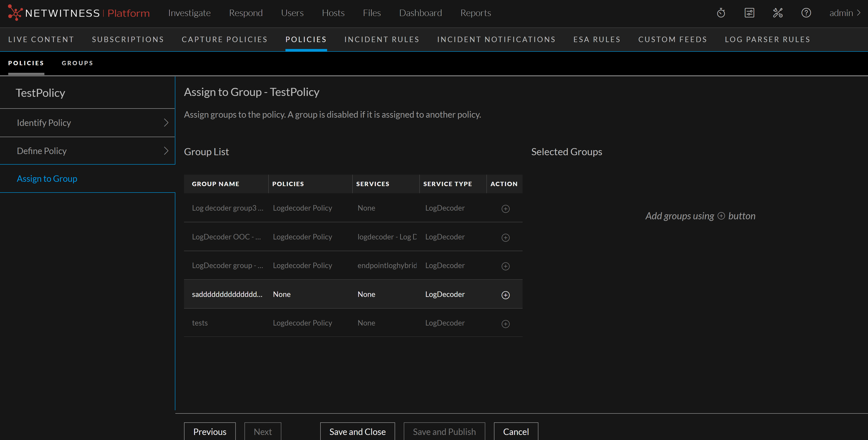The height and width of the screenshot is (440, 868).
Task: Add Log decoder group3 using plus icon
Action: (x=505, y=209)
